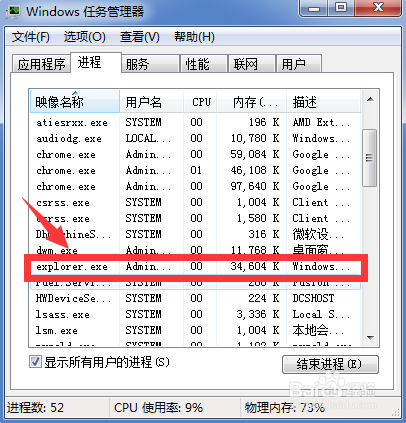Click the 结束进程(E) button

click(x=330, y=364)
